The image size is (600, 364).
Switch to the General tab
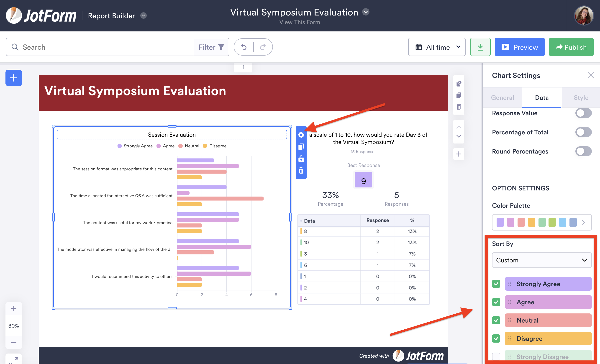click(502, 98)
